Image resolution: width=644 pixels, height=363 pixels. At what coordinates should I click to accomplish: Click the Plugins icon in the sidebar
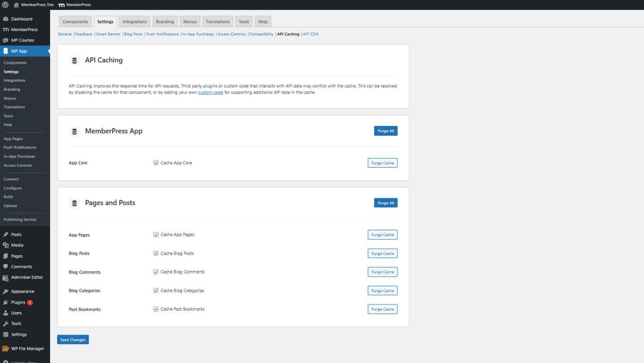(x=6, y=302)
